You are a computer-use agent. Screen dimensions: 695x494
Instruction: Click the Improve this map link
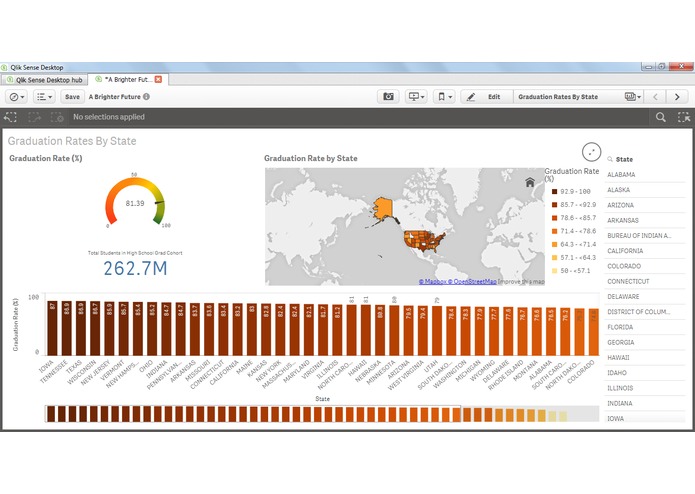pyautogui.click(x=521, y=282)
